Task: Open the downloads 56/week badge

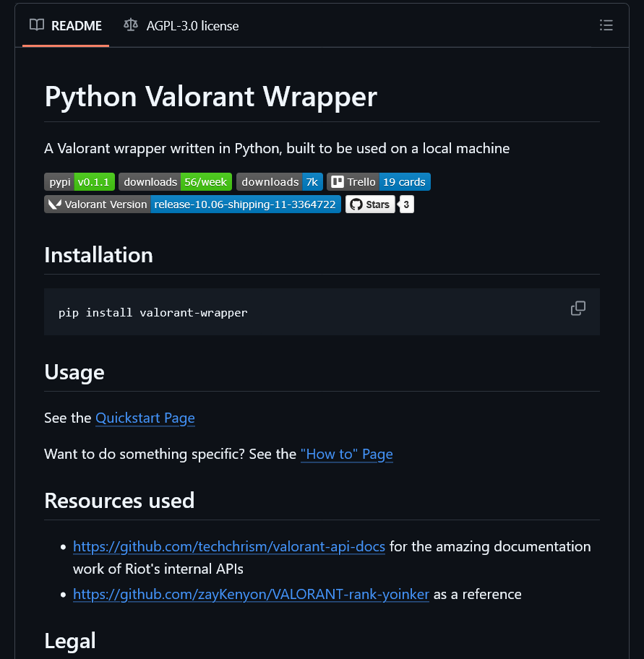Action: click(x=176, y=182)
